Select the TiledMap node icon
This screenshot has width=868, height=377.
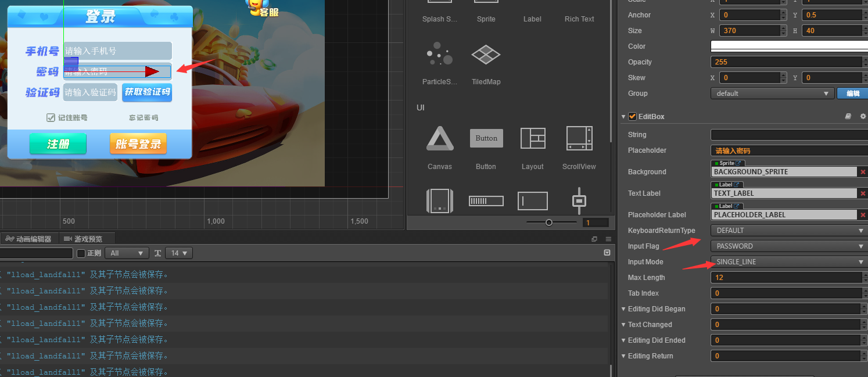coord(486,55)
